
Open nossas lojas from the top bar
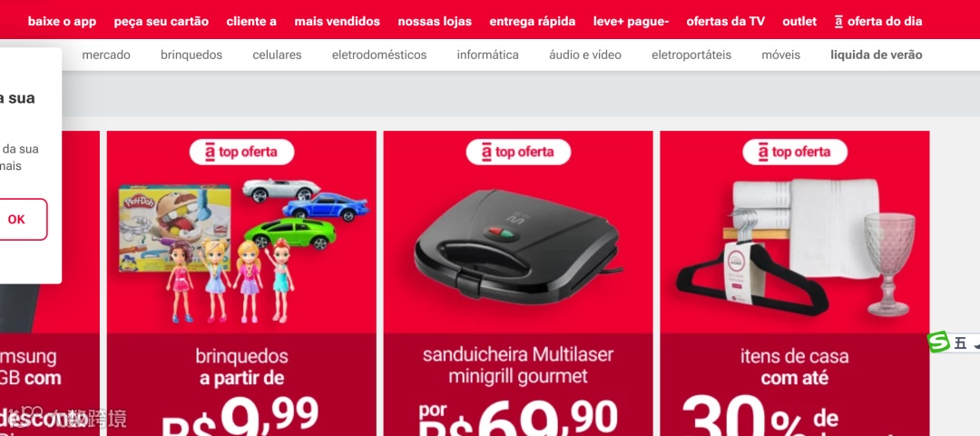click(435, 21)
